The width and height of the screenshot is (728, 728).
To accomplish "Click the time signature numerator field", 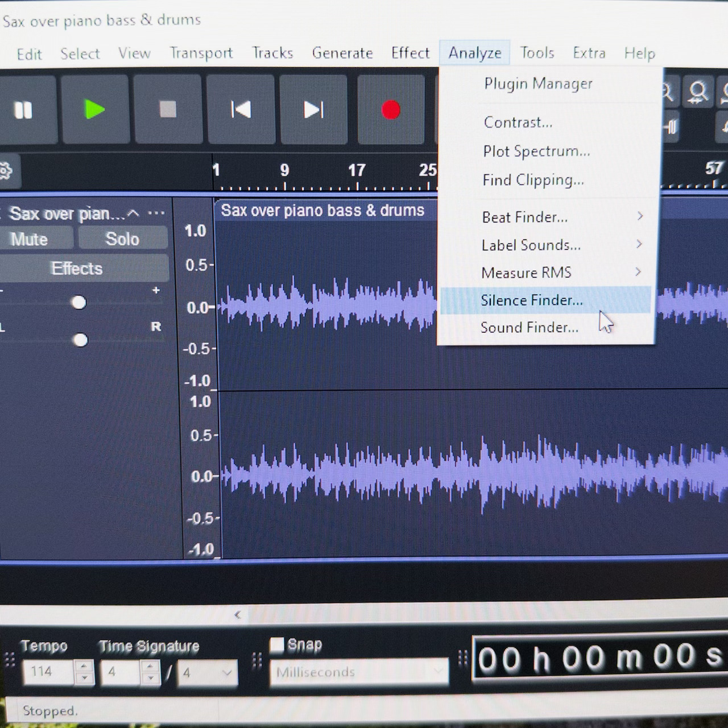I will click(x=119, y=672).
